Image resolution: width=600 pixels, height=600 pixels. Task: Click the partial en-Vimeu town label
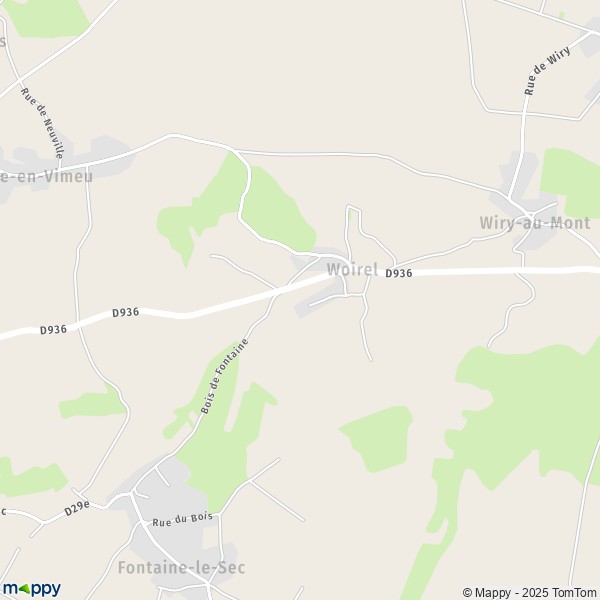pos(46,176)
